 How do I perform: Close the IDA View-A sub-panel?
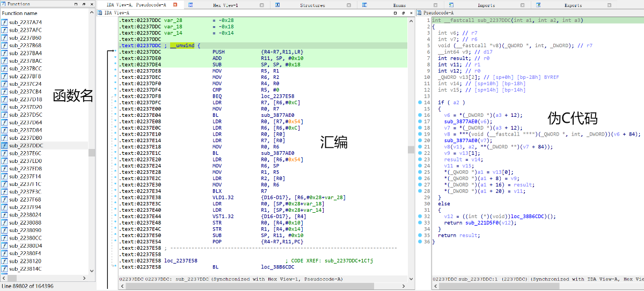[x=410, y=12]
